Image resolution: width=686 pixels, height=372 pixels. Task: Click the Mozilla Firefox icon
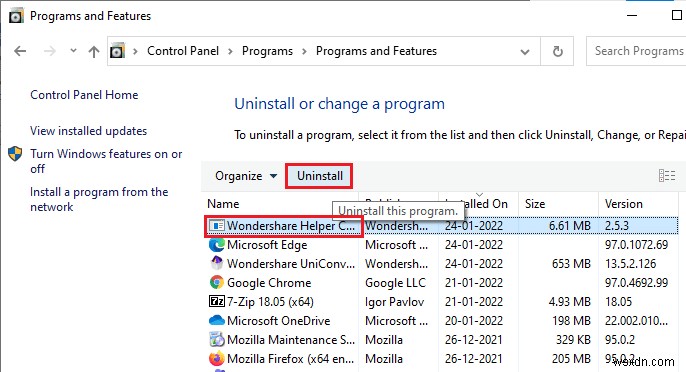pyautogui.click(x=217, y=359)
